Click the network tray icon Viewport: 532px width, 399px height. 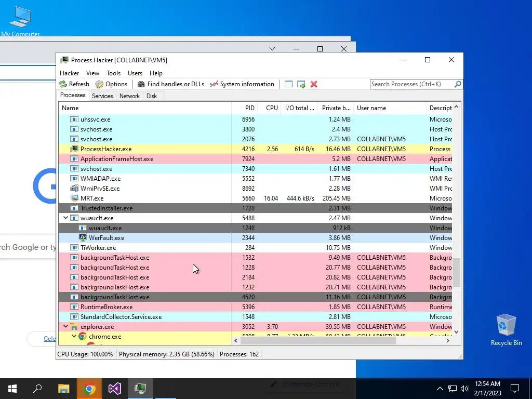click(453, 389)
